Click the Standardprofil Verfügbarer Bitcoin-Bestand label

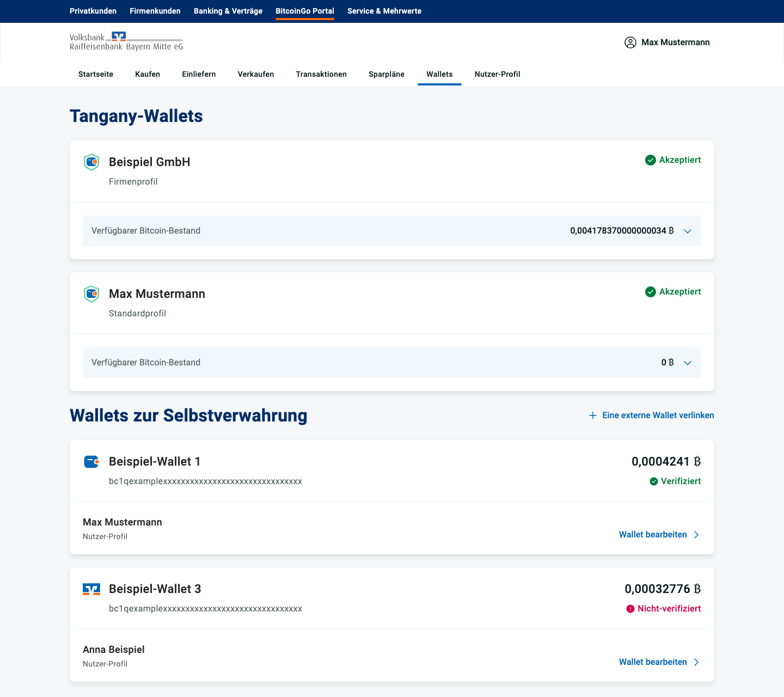click(146, 363)
